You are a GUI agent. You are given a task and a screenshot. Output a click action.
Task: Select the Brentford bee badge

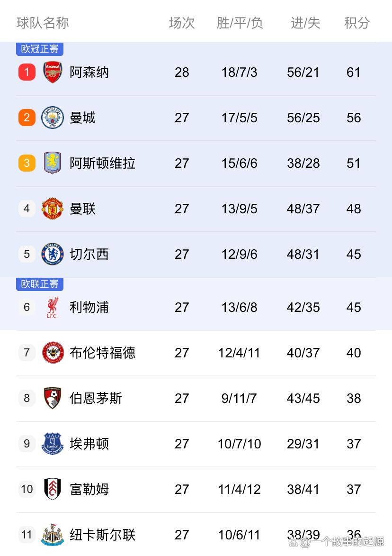coord(53,353)
